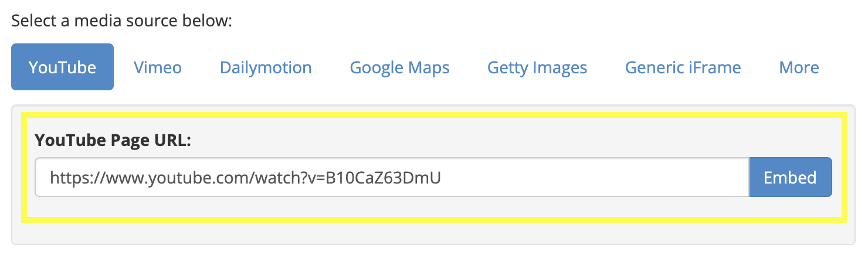The height and width of the screenshot is (258, 868).
Task: Click the "YouTube Page URL:" label
Action: (113, 141)
